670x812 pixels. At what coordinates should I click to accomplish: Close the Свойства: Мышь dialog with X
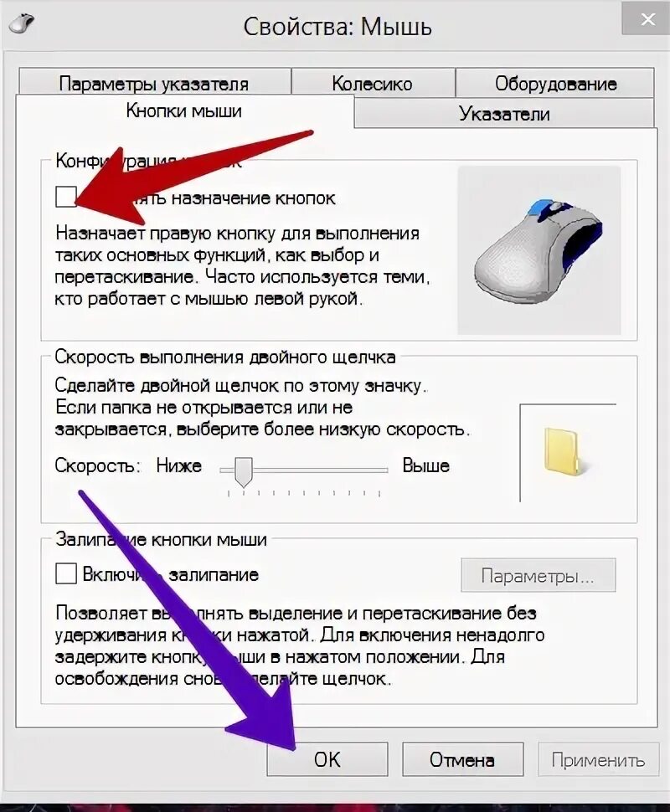[647, 20]
